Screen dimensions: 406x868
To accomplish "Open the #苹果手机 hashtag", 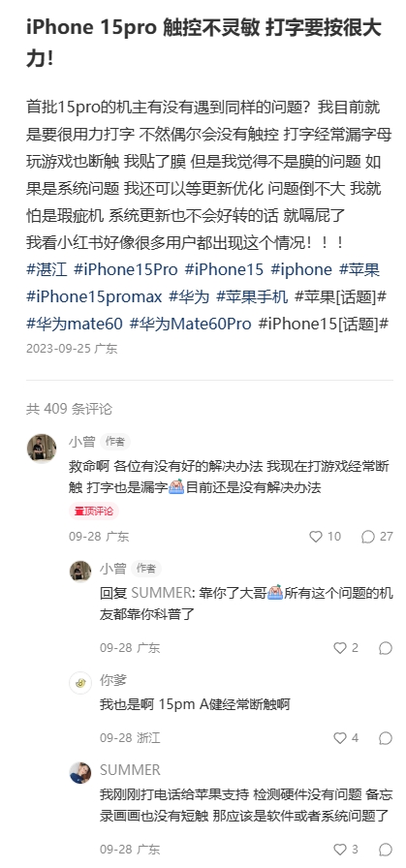I will coord(252,296).
